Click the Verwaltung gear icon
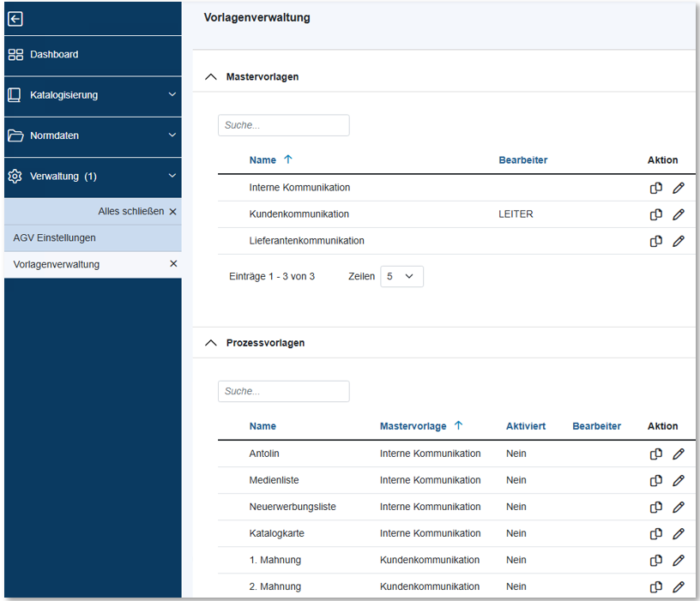This screenshot has height=601, width=700. [x=15, y=177]
